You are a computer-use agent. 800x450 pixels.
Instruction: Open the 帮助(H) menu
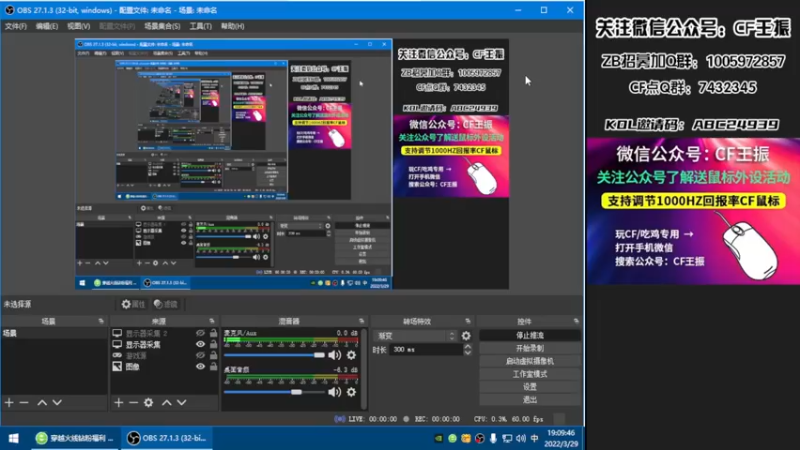(x=232, y=26)
